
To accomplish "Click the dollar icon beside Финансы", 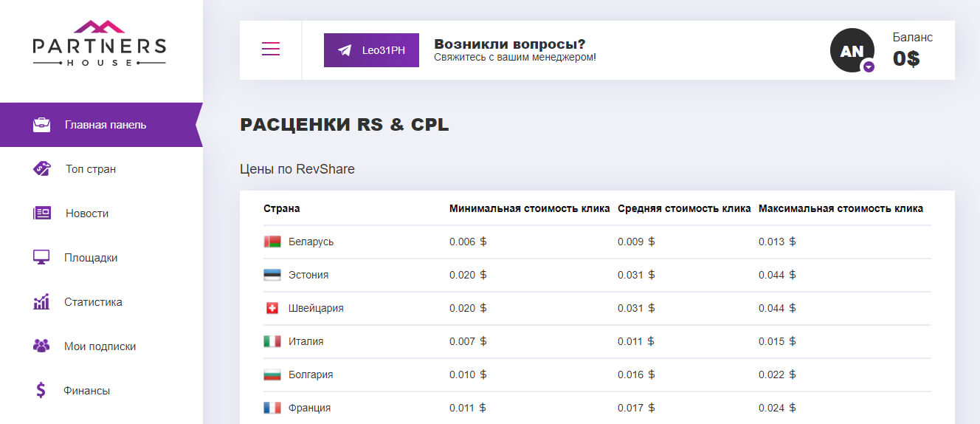I will (x=41, y=390).
